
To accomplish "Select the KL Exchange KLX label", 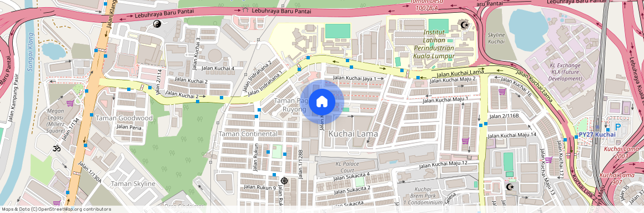I will [565, 72].
